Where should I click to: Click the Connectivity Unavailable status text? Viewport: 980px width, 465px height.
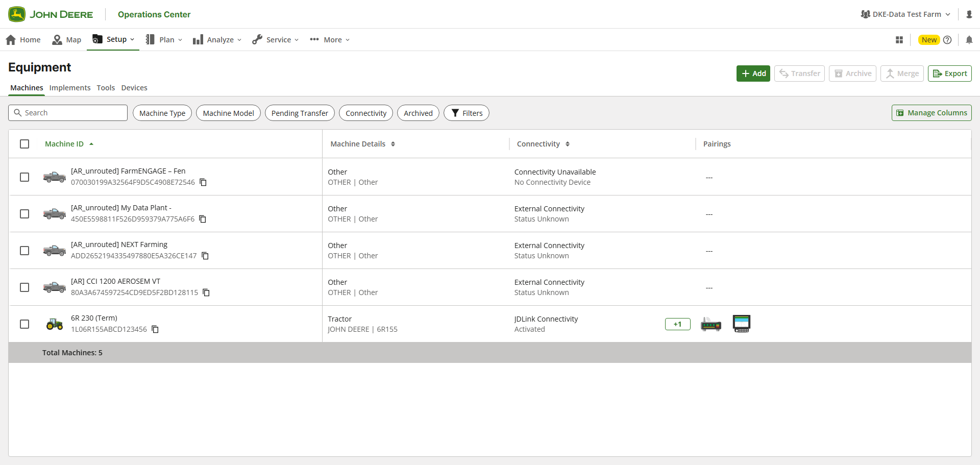click(x=555, y=172)
